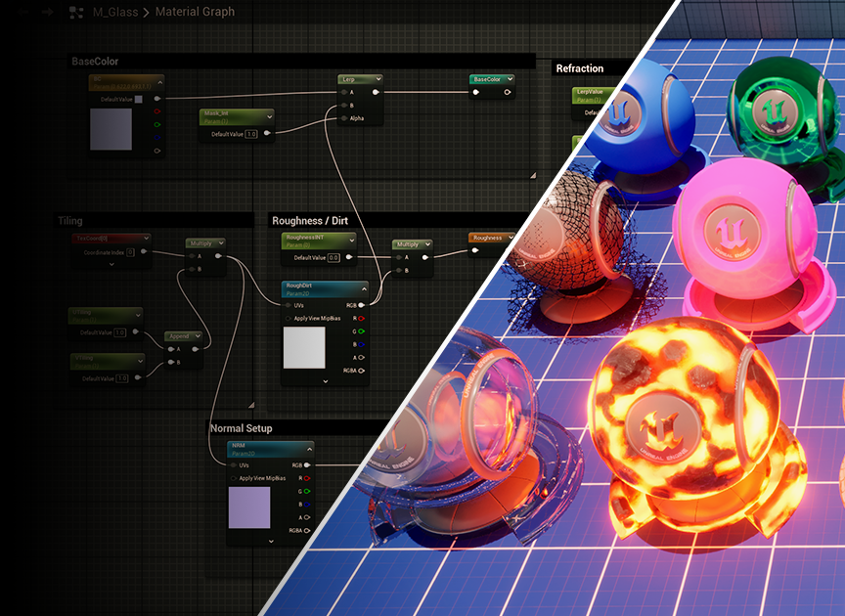Click the BC node white output pin
The width and height of the screenshot is (845, 616).
(157, 99)
